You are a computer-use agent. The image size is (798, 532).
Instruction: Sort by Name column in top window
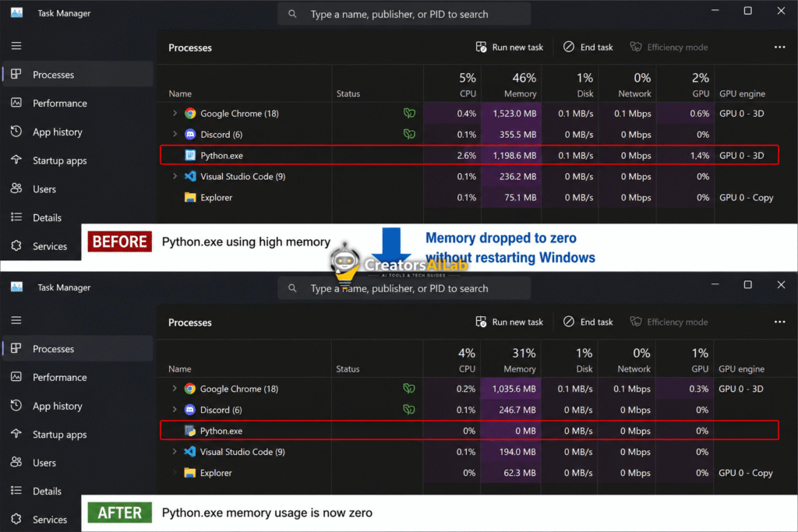click(x=180, y=93)
